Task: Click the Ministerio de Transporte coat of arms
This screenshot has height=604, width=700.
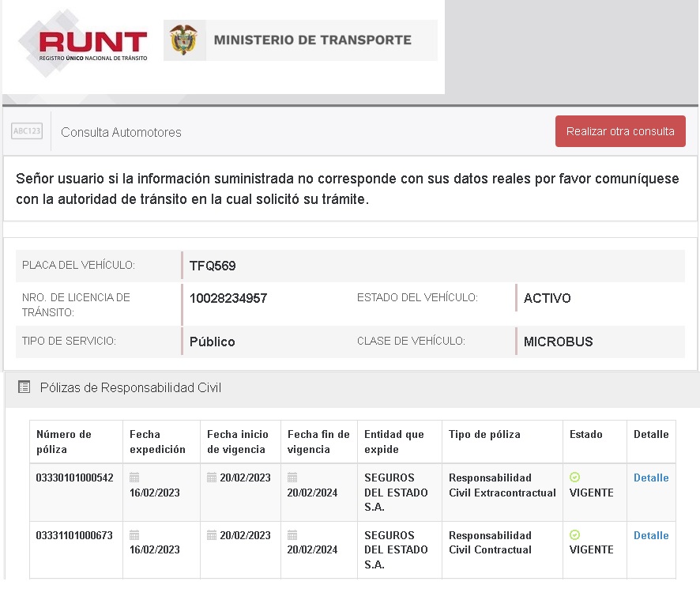Action: click(x=183, y=40)
